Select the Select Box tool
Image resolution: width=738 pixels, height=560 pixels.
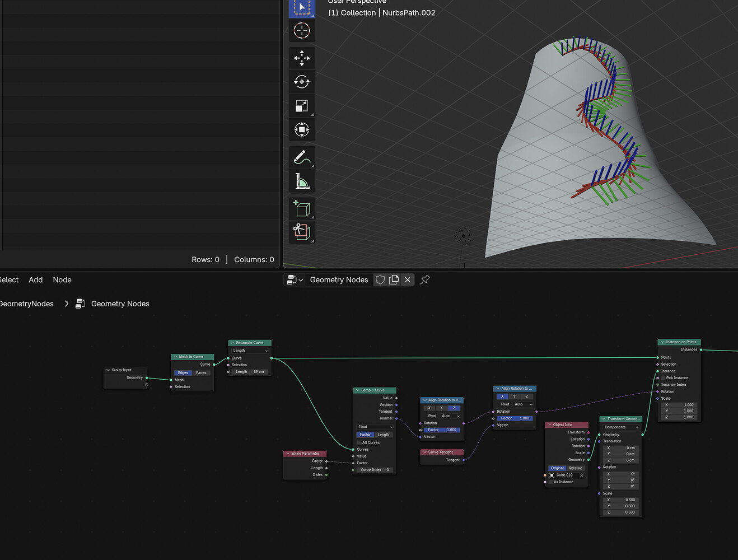[302, 8]
